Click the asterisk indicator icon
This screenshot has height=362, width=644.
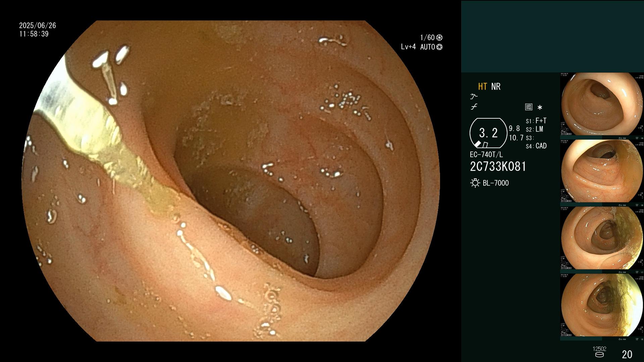coord(540,108)
